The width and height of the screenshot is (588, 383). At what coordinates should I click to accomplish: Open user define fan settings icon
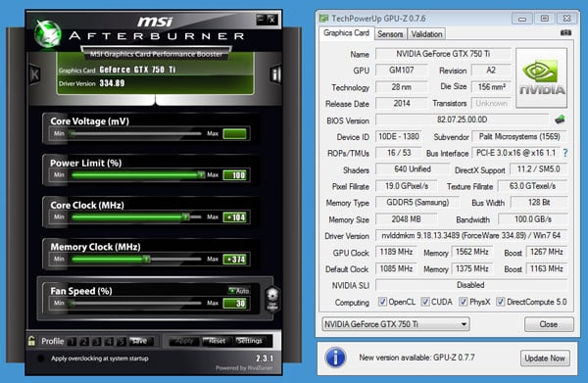[272, 299]
